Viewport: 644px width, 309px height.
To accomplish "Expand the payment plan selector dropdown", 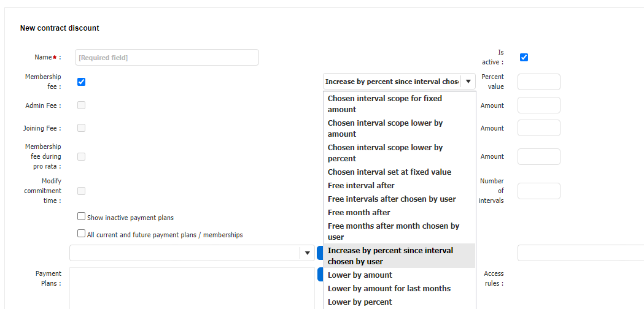I will click(x=307, y=253).
